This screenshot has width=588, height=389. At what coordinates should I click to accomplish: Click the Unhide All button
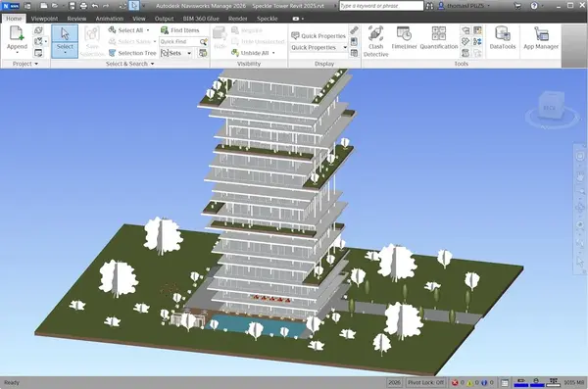coord(250,53)
